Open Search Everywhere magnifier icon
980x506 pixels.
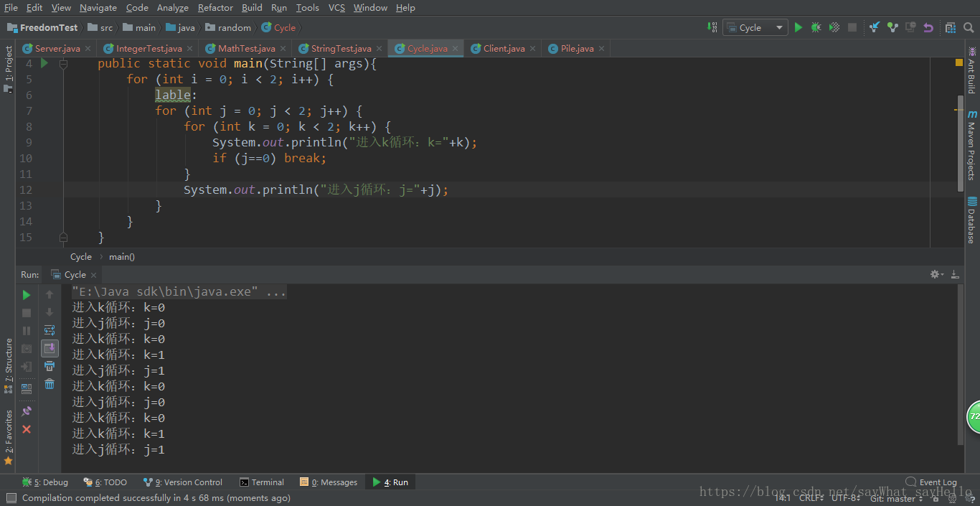[968, 27]
